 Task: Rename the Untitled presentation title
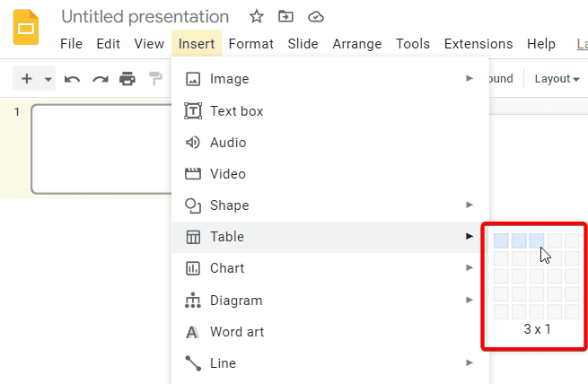coord(145,17)
